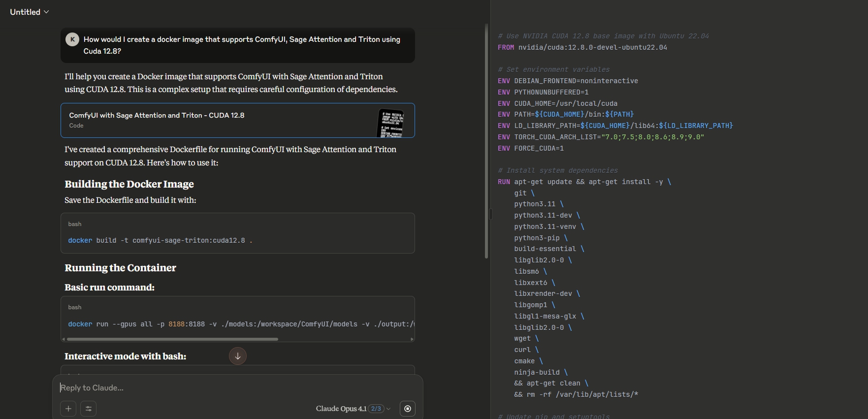Click the Install system dependencies comment
The height and width of the screenshot is (419, 868).
point(558,171)
